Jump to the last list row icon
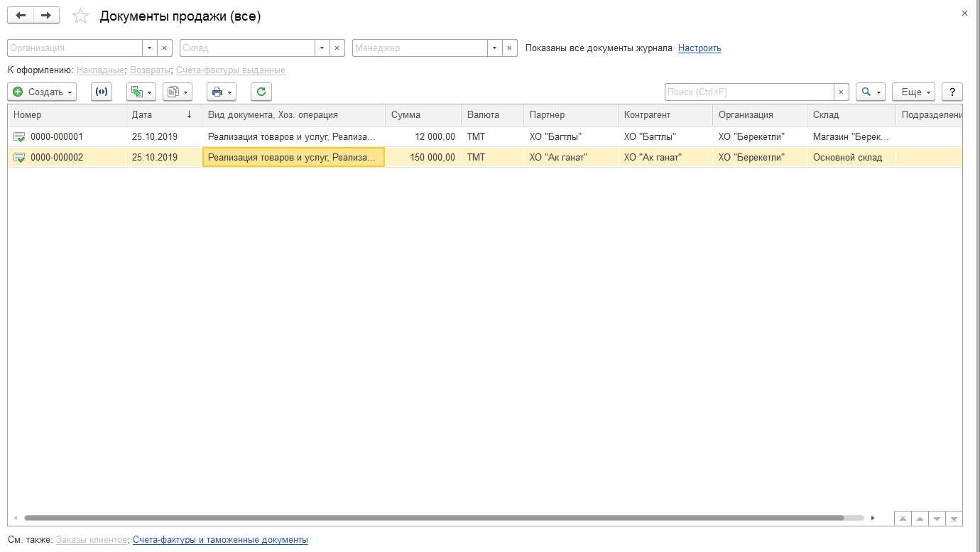This screenshot has height=552, width=980. pyautogui.click(x=954, y=519)
